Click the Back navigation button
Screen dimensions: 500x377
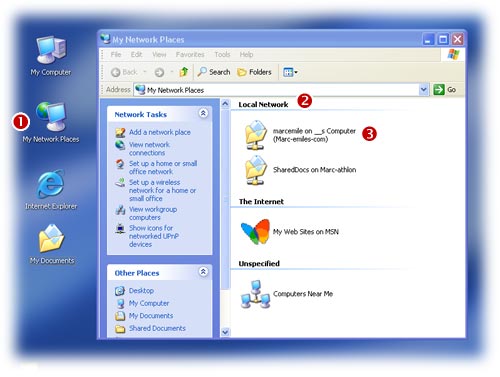click(124, 72)
